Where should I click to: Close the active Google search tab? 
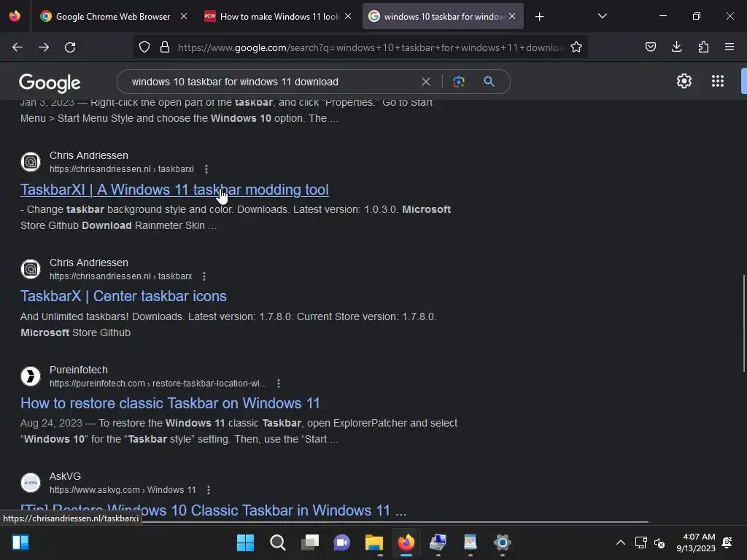(x=512, y=16)
